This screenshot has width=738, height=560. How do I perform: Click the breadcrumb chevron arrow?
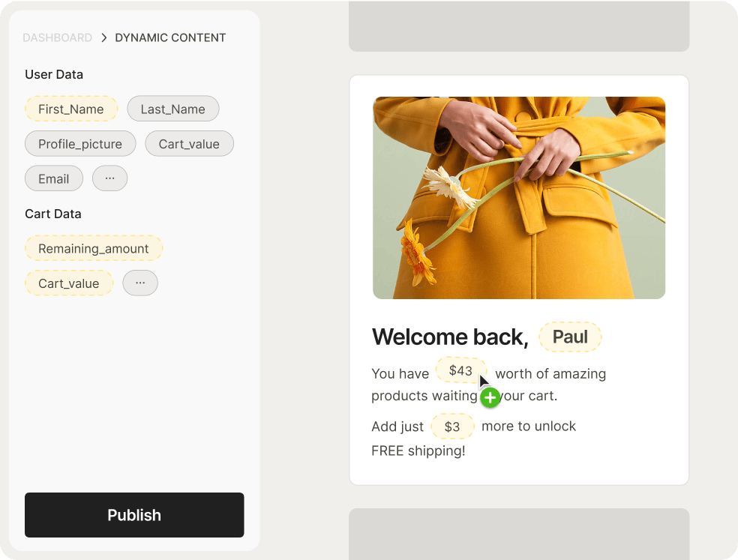tap(104, 37)
